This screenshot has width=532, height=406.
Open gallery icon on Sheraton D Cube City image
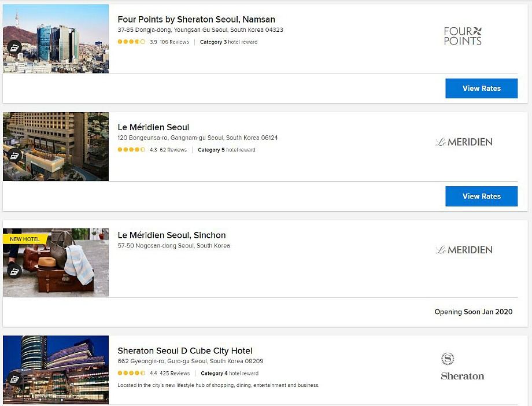[14, 379]
